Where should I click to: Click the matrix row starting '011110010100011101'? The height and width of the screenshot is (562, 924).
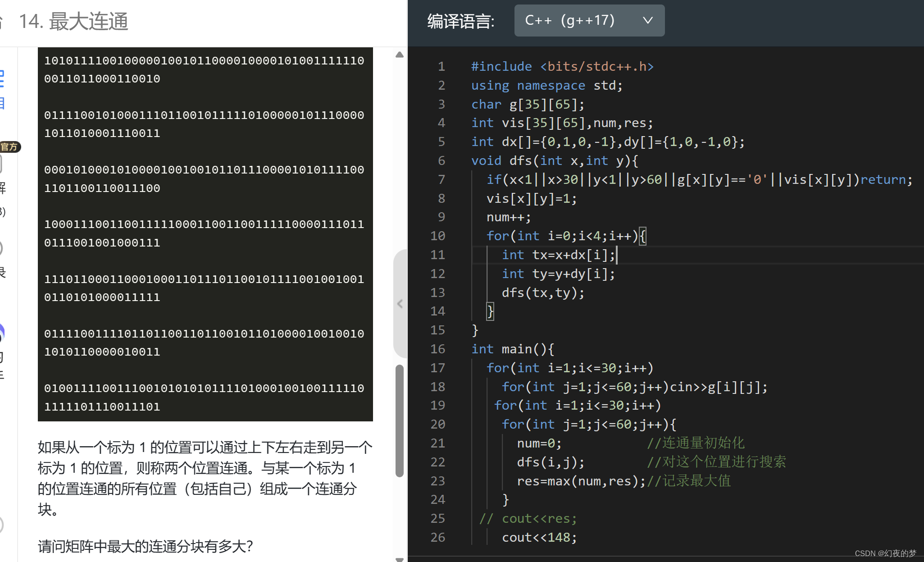(x=204, y=124)
